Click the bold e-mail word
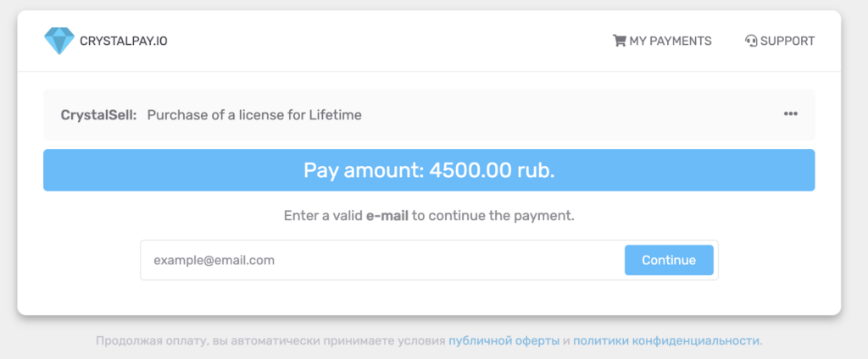868x359 pixels. coord(387,216)
